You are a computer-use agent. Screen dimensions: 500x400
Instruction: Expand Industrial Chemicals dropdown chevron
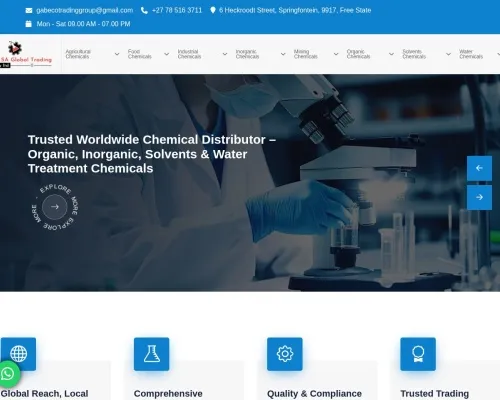225,54
